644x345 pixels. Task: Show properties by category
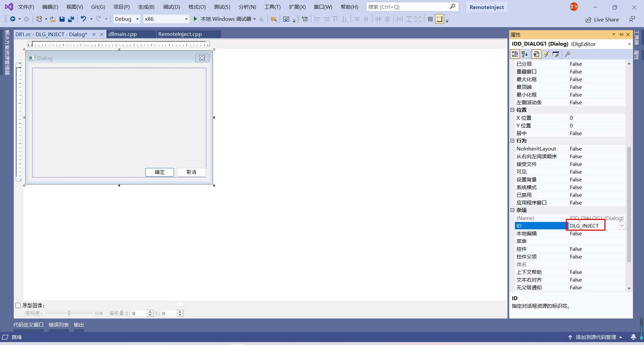pyautogui.click(x=515, y=54)
